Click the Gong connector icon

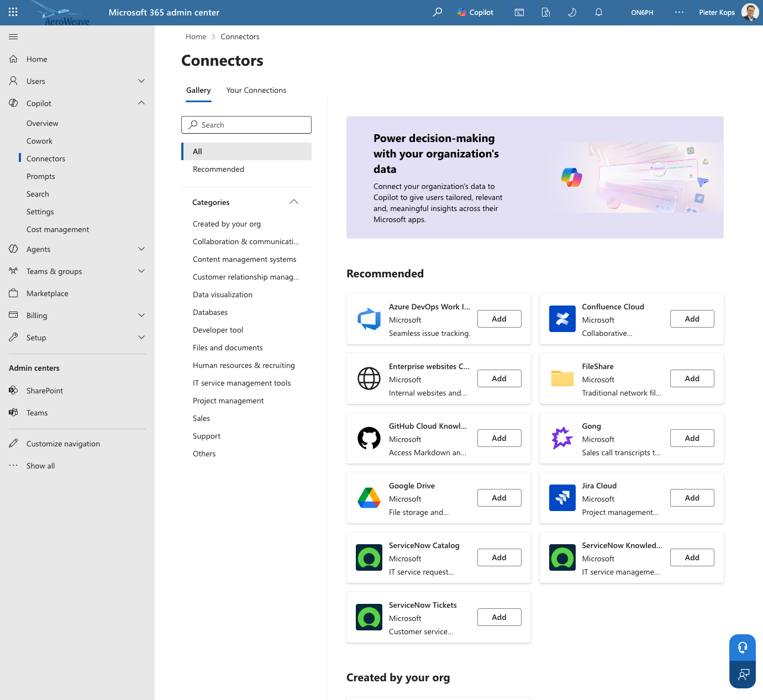click(x=562, y=438)
